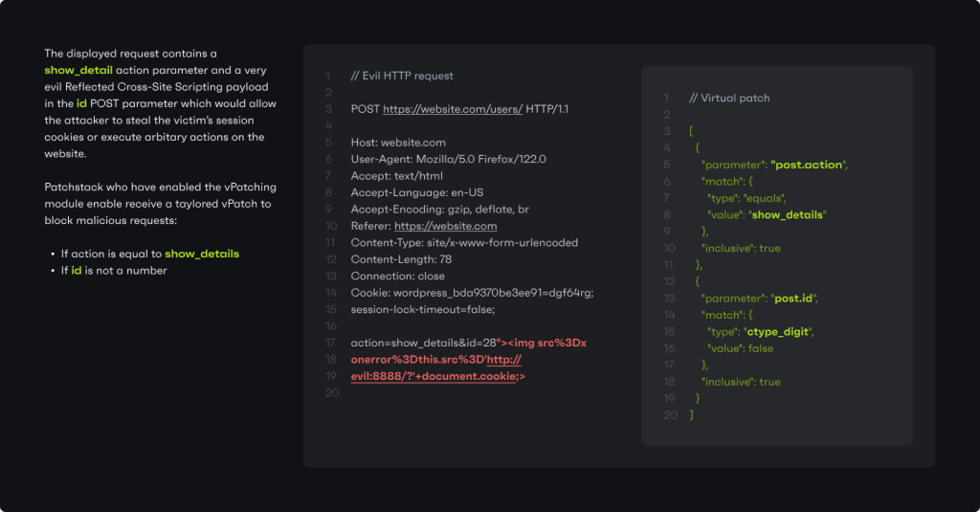Select the 'session-lock-timeout=false;' line
980x512 pixels.
[422, 309]
